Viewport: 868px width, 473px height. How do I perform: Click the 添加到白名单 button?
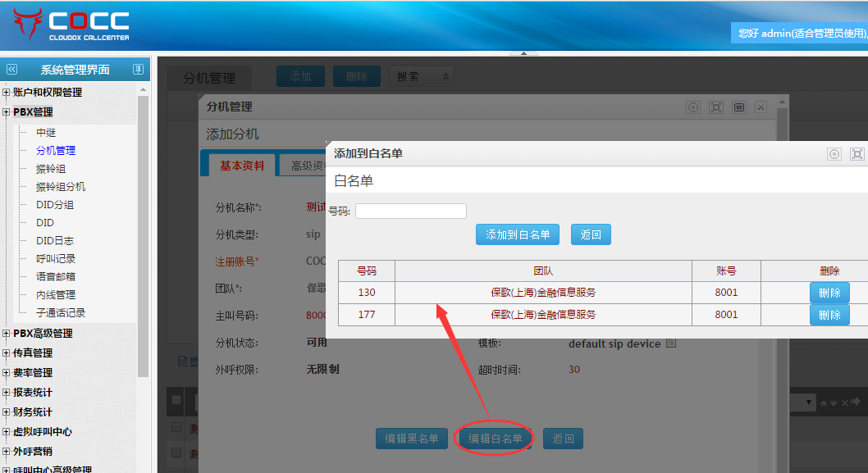(518, 234)
